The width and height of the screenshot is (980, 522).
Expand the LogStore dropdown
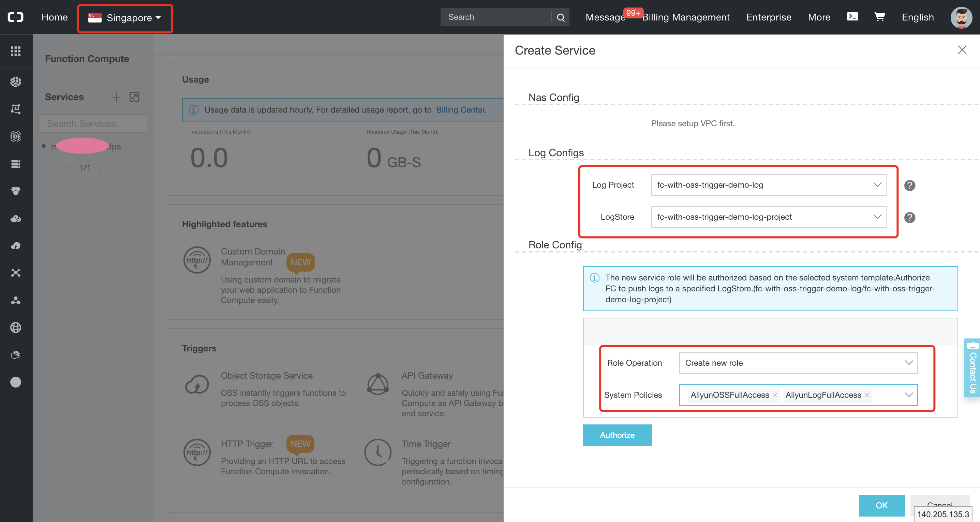(x=769, y=217)
